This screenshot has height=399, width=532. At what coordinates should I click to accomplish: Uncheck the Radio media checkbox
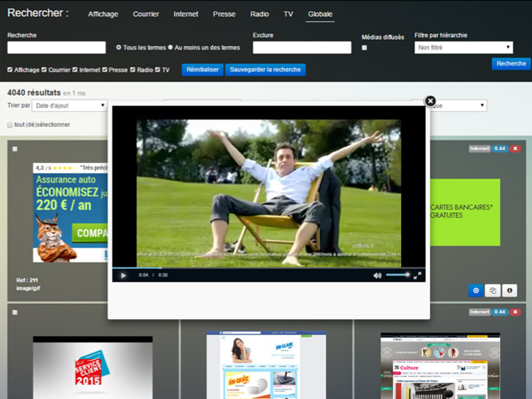133,69
